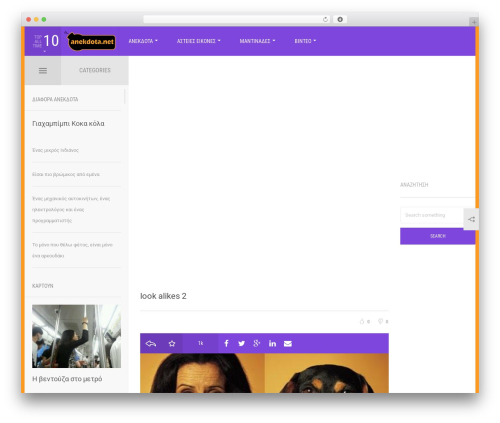Click the share arrow icon in post bar

click(151, 343)
